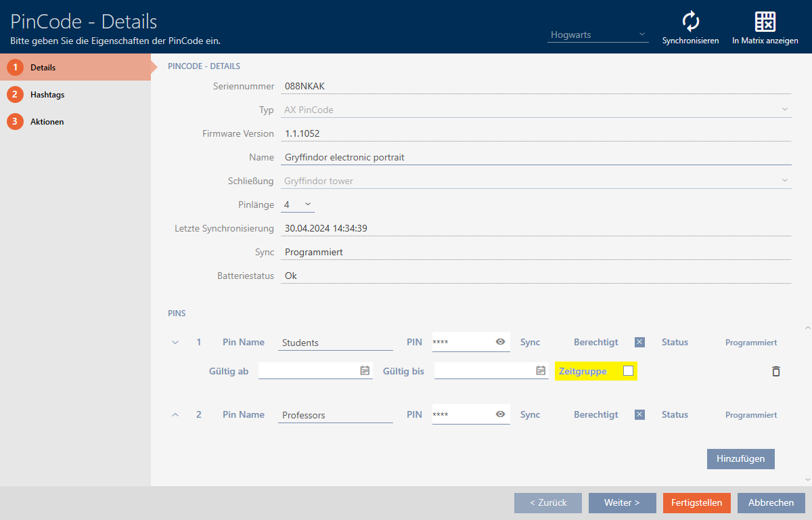
Task: Switch to the Hashtags step
Action: tap(47, 95)
